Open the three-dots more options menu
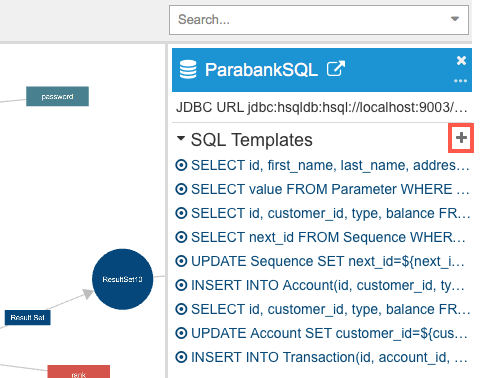Image resolution: width=480 pixels, height=378 pixels. [460, 81]
